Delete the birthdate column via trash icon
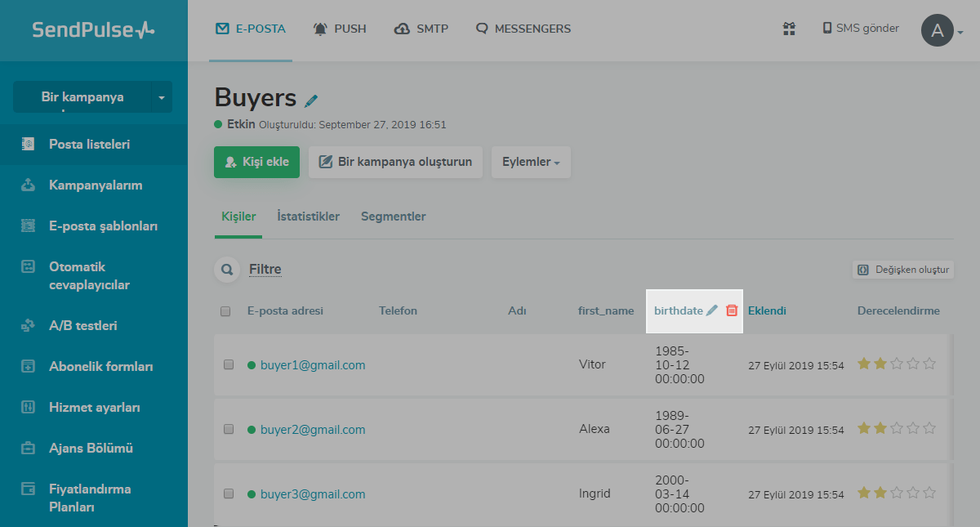 pyautogui.click(x=732, y=310)
